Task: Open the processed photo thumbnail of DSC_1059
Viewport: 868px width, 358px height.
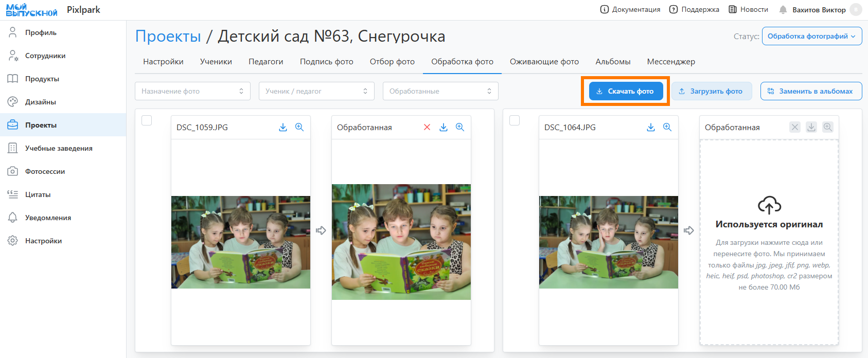Action: (401, 242)
